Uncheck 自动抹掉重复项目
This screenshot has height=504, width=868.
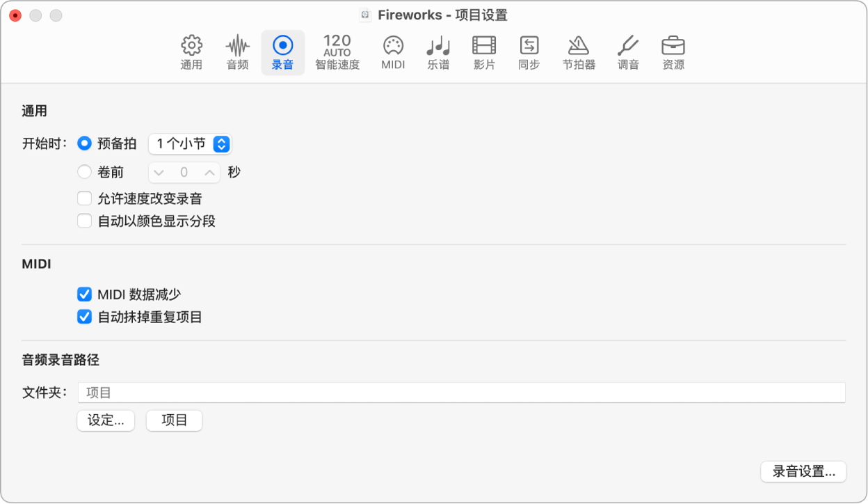pyautogui.click(x=84, y=317)
